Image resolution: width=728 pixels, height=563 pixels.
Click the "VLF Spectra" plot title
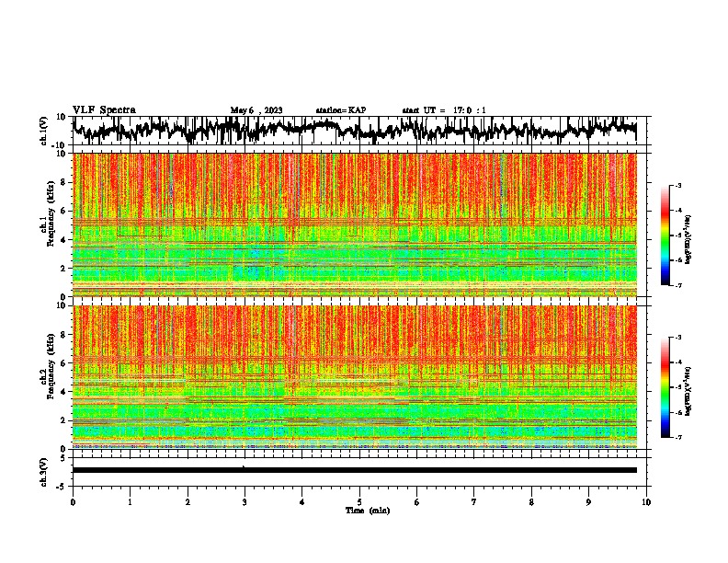point(104,110)
